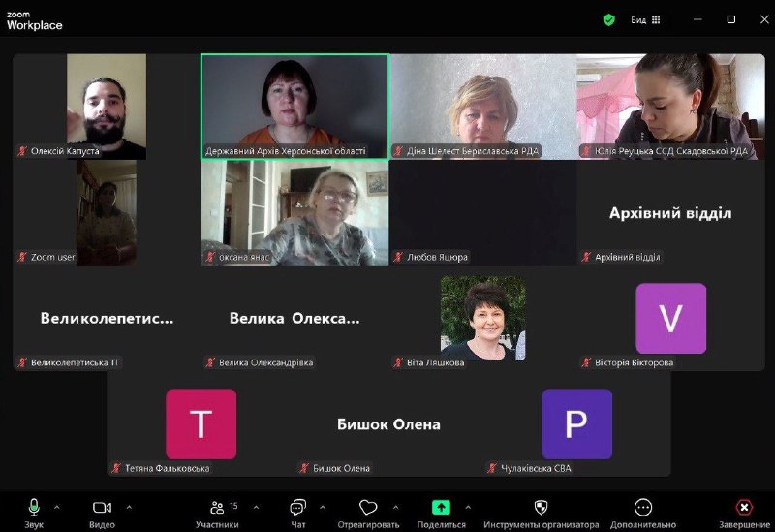Toggle the camera Видео button

(102, 508)
